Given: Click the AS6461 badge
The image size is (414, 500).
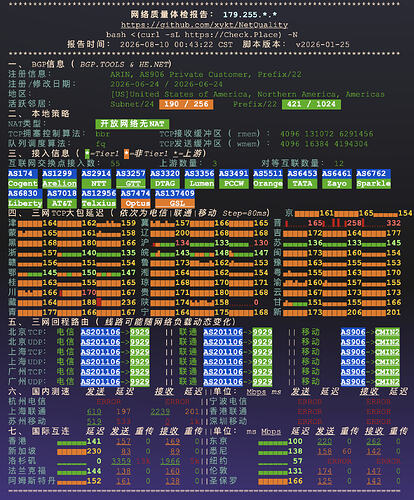Looking at the screenshot, I should click(x=337, y=173).
